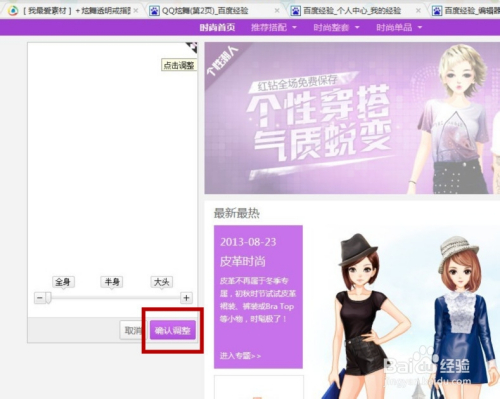Click the minus zoom-out icon
The height and width of the screenshot is (399, 500).
coord(39,298)
